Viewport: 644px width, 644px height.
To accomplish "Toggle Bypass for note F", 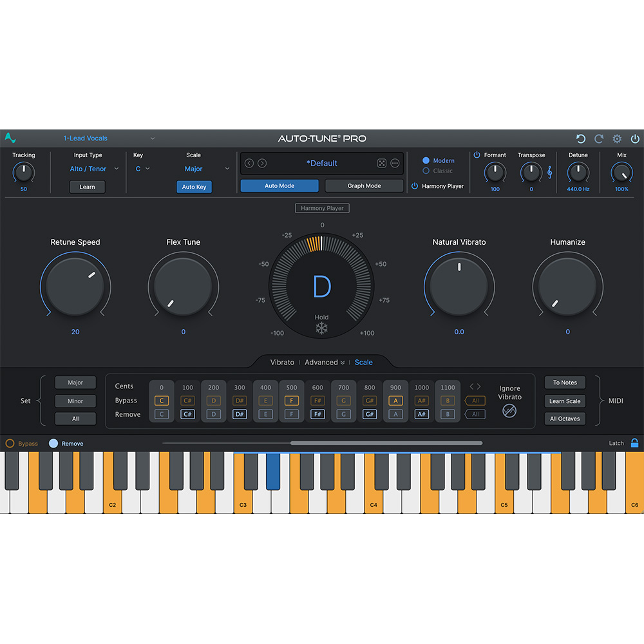I will (x=292, y=401).
